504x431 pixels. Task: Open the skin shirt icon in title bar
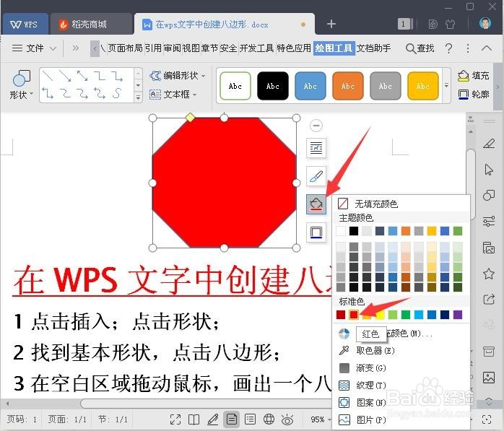click(451, 24)
